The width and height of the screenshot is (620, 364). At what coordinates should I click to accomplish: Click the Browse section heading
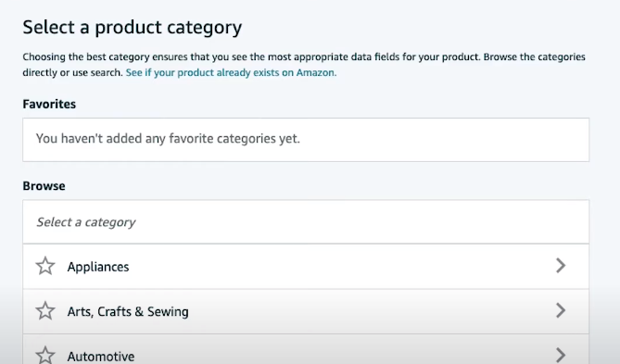tap(44, 186)
